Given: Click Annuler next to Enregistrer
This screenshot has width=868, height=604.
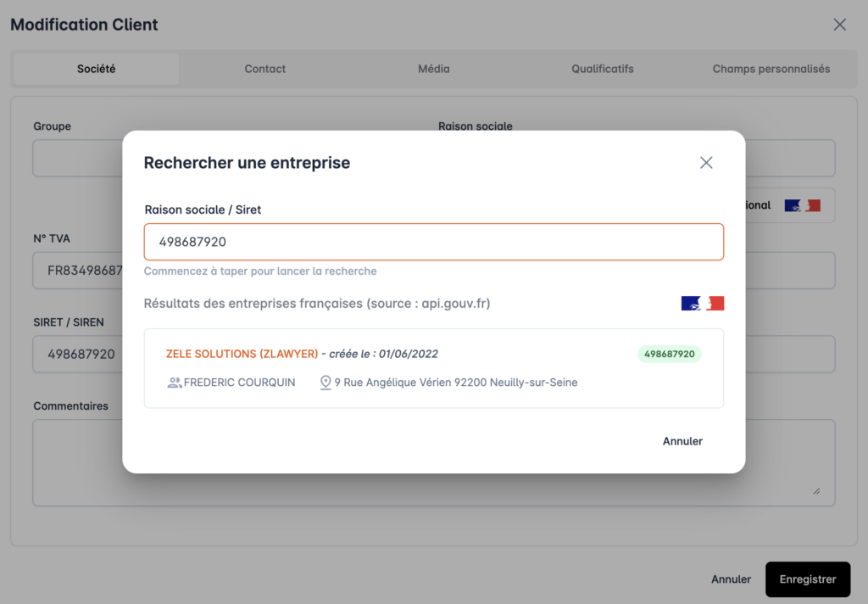Looking at the screenshot, I should point(731,579).
